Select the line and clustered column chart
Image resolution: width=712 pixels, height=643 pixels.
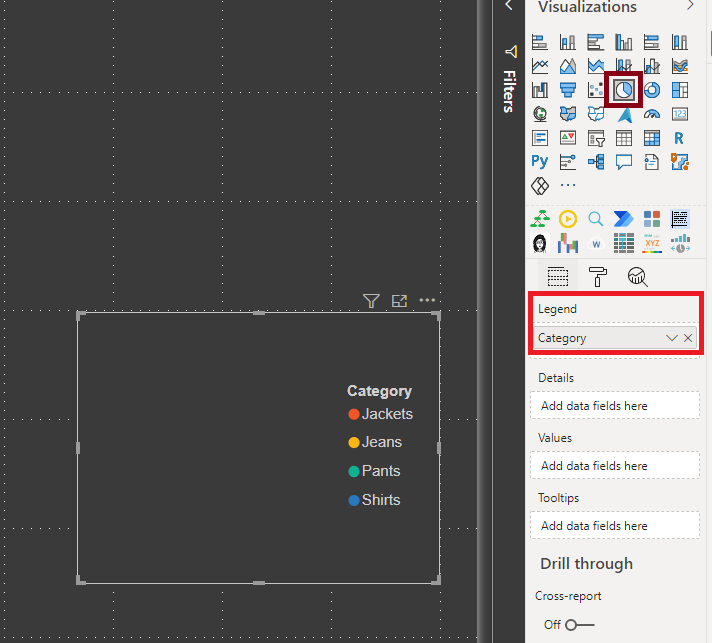(x=652, y=66)
